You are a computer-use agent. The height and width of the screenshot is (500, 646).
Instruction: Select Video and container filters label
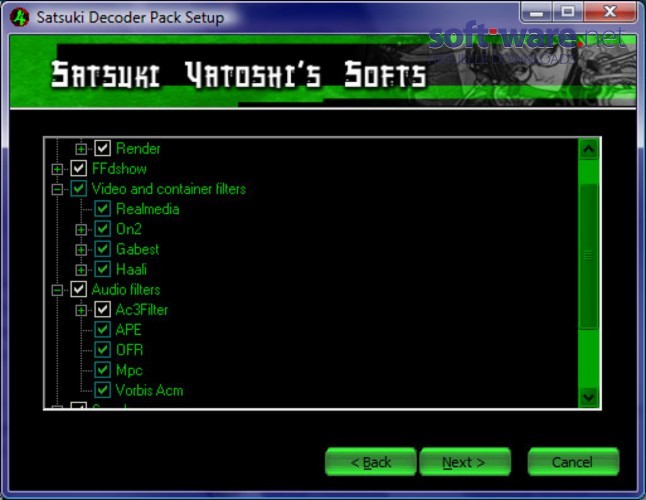pyautogui.click(x=169, y=189)
